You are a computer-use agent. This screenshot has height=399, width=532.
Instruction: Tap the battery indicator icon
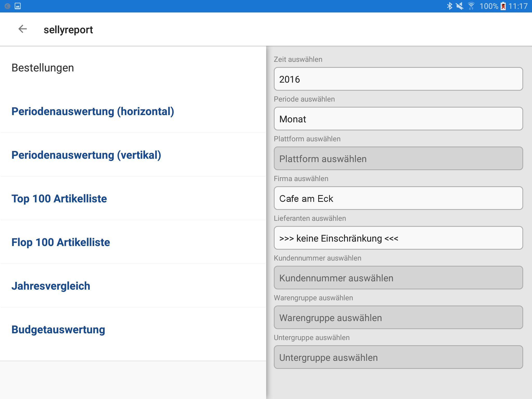coord(503,6)
